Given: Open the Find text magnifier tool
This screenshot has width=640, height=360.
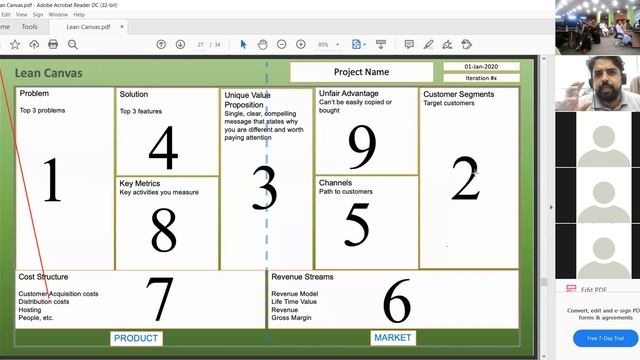Looking at the screenshot, I should coord(73,44).
